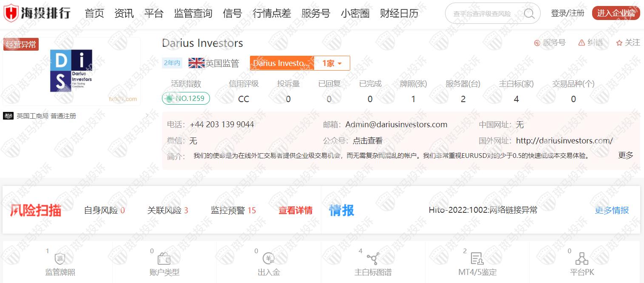Expand 更多 in company intro
Image resolution: width=644 pixels, height=283 pixels.
click(626, 155)
